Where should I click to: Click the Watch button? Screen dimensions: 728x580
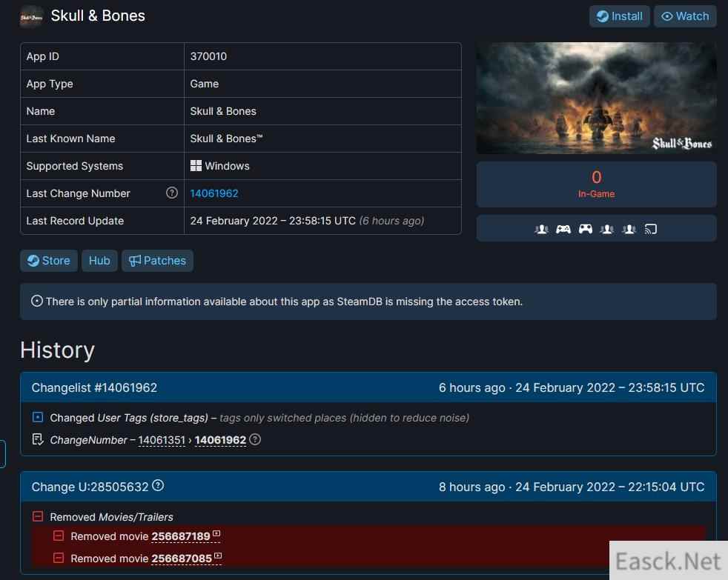click(x=685, y=16)
